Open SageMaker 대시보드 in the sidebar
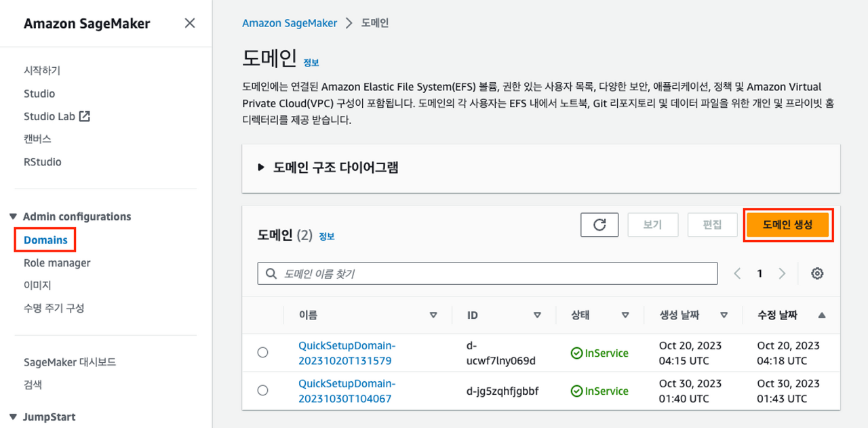The width and height of the screenshot is (868, 428). click(70, 362)
